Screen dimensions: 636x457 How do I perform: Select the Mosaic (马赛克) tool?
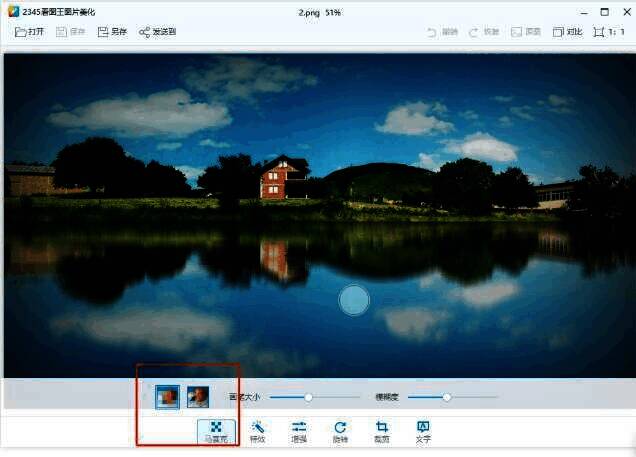coord(216,431)
